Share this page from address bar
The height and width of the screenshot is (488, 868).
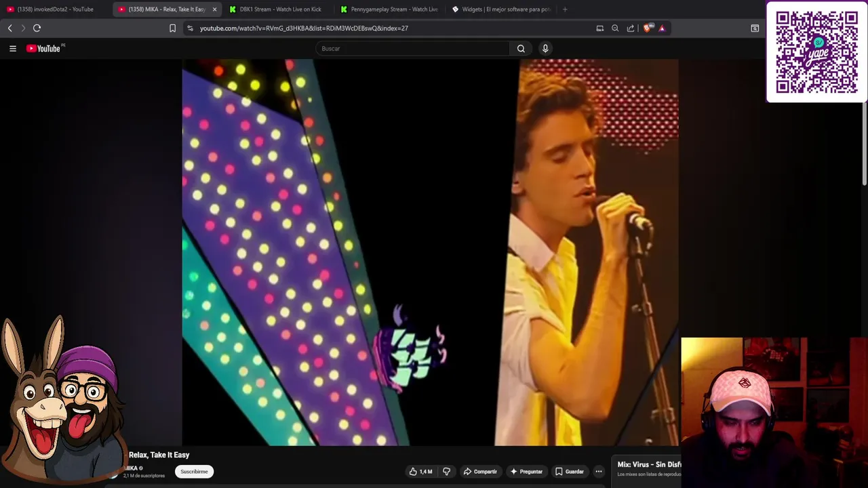[x=631, y=28]
